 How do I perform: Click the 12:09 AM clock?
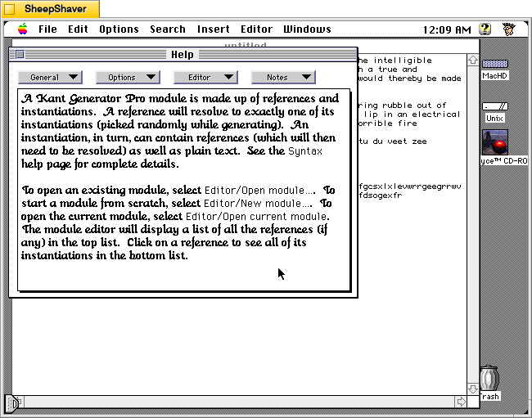click(447, 29)
